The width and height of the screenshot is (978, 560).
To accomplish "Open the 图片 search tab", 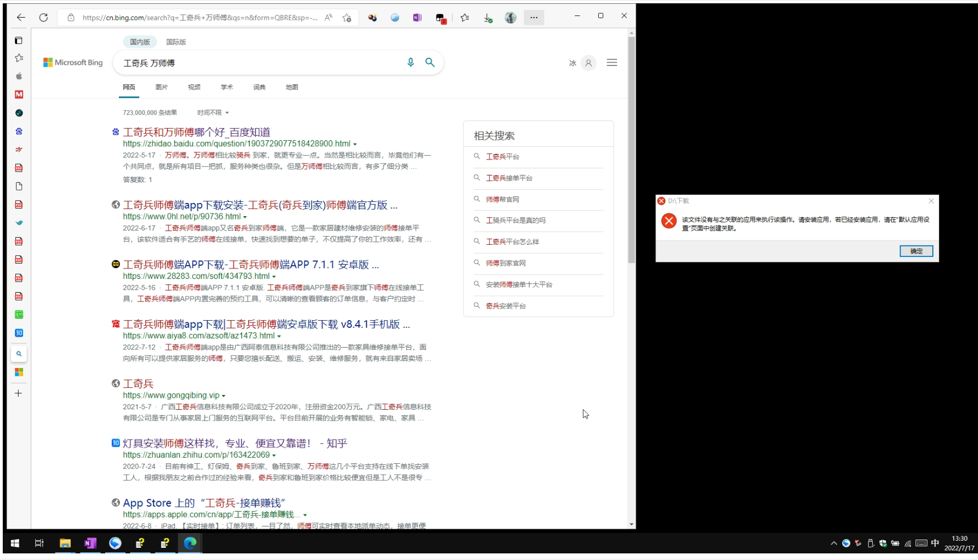I will coord(161,87).
